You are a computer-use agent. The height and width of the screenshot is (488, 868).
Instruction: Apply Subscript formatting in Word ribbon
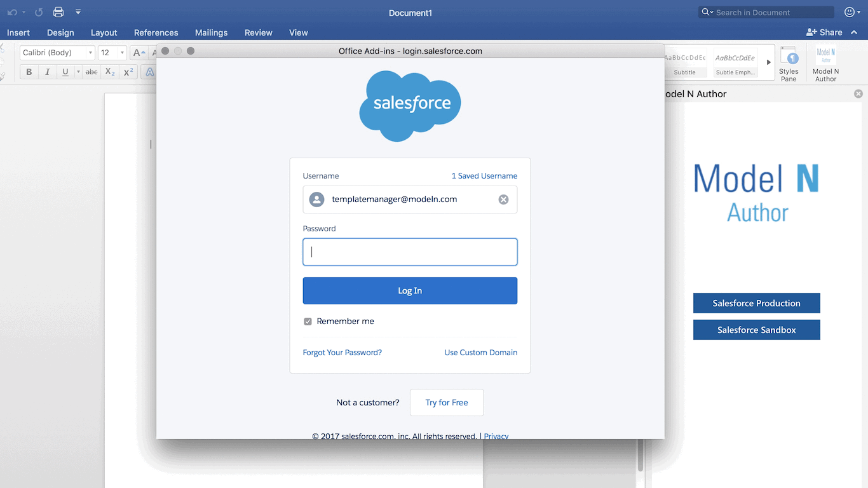pyautogui.click(x=110, y=72)
